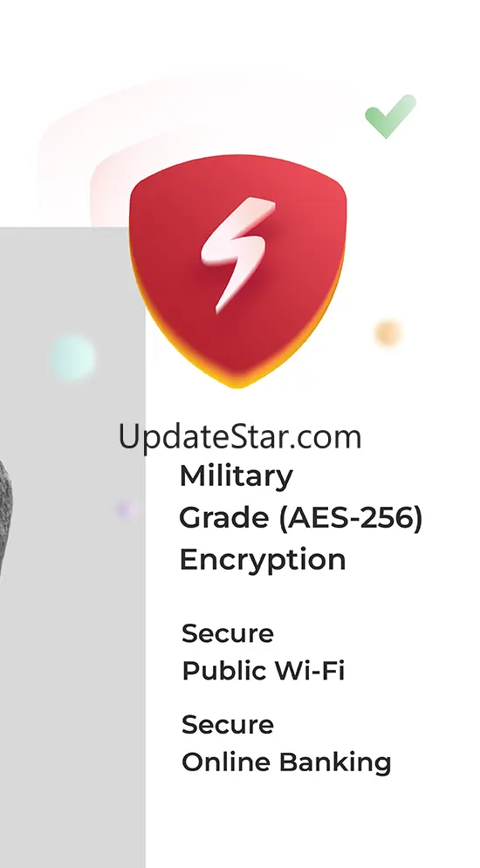Click Secure above Public Wi-Fi
The width and height of the screenshot is (480, 868).
point(228,633)
